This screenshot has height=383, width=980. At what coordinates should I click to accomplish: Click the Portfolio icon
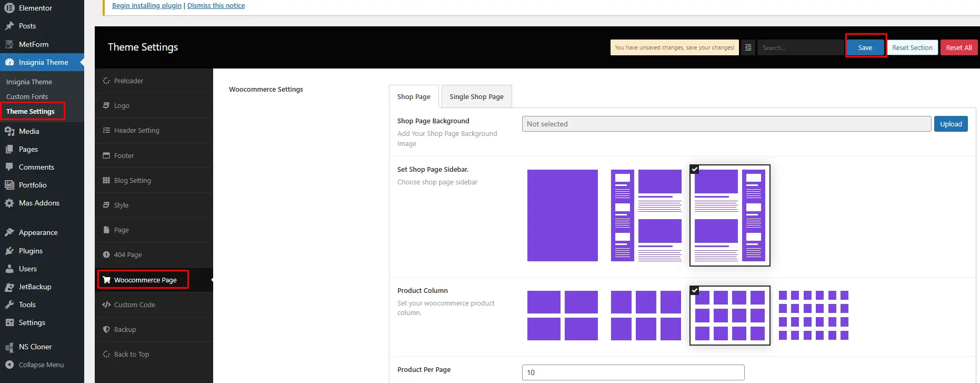(9, 185)
